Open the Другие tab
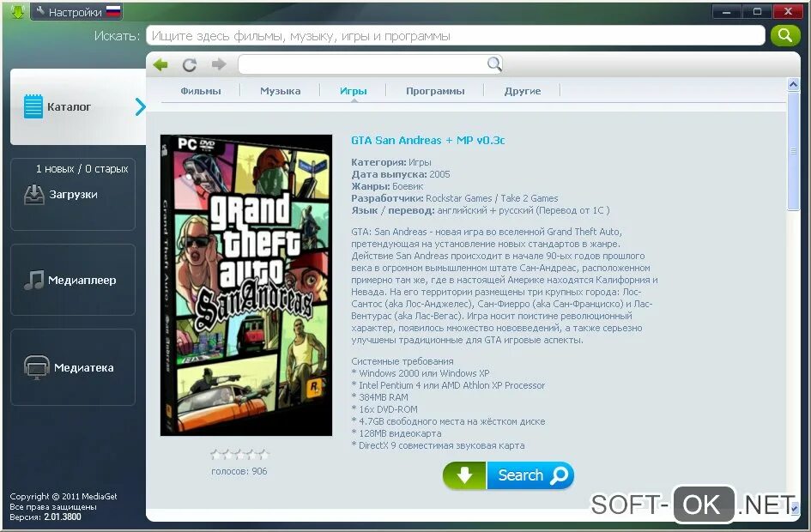Screen dimensions: 811x532 tap(523, 91)
